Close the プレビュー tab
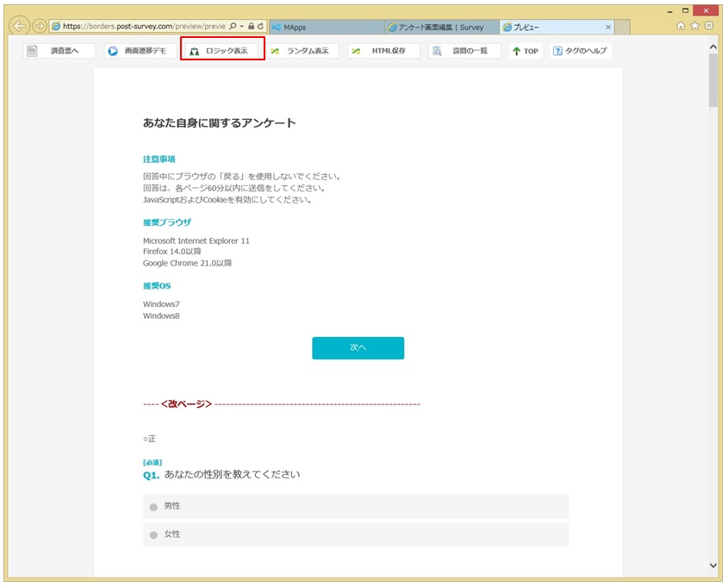 (x=608, y=27)
